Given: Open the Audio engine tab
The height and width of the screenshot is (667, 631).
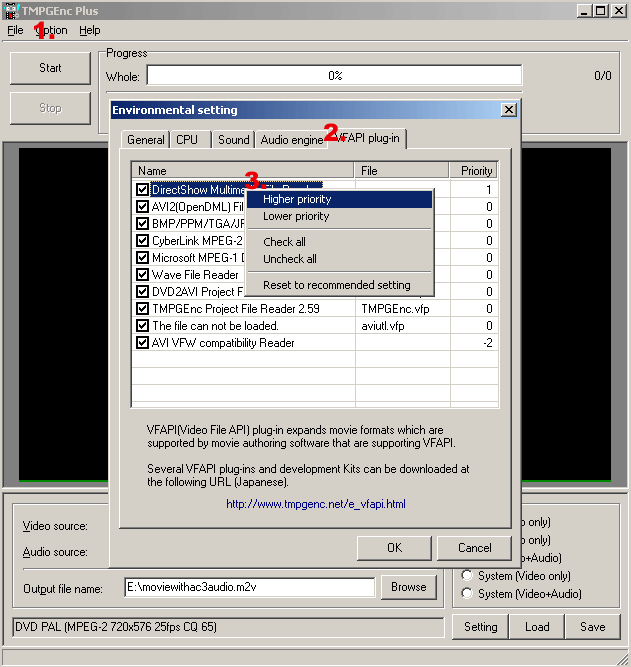Looking at the screenshot, I should click(292, 140).
